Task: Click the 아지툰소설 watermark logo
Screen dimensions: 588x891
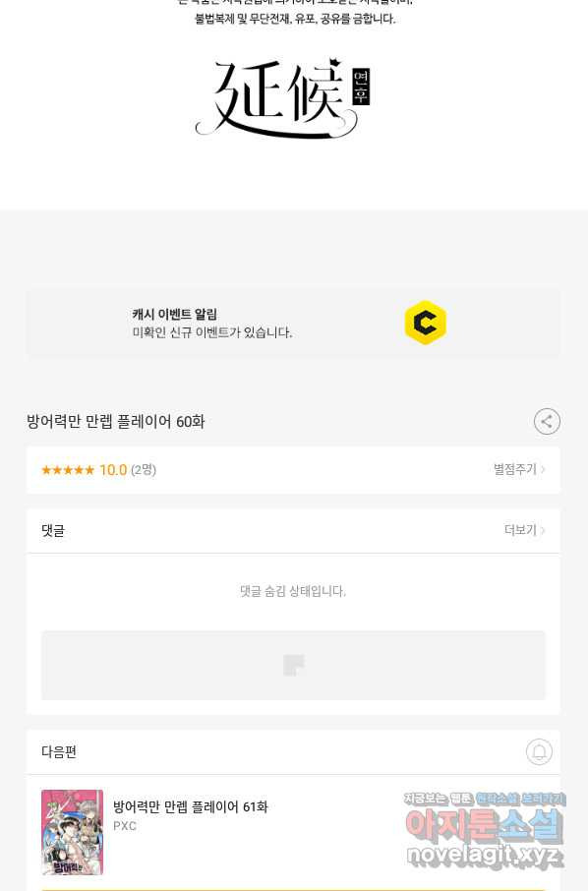Action: (484, 826)
